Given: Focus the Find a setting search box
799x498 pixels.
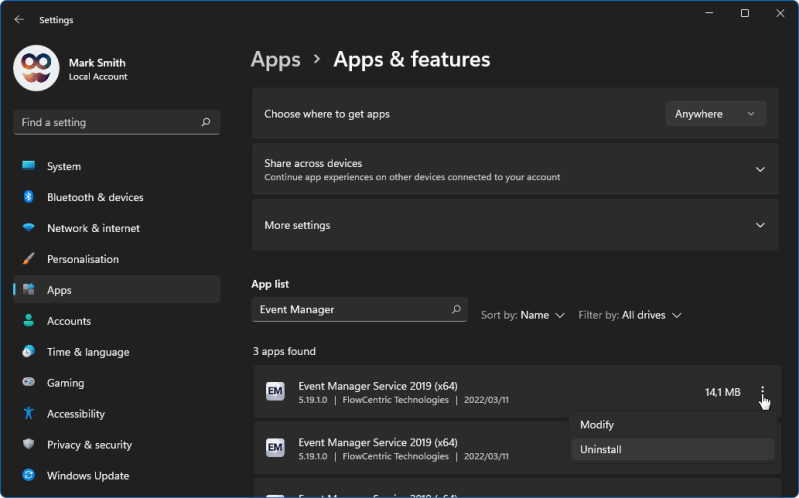Looking at the screenshot, I should (116, 122).
